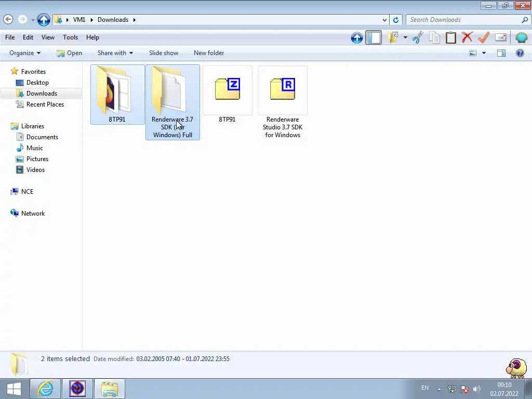532x399 pixels.
Task: Expand the arrow after Downloads breadcrumb
Action: pyautogui.click(x=135, y=20)
